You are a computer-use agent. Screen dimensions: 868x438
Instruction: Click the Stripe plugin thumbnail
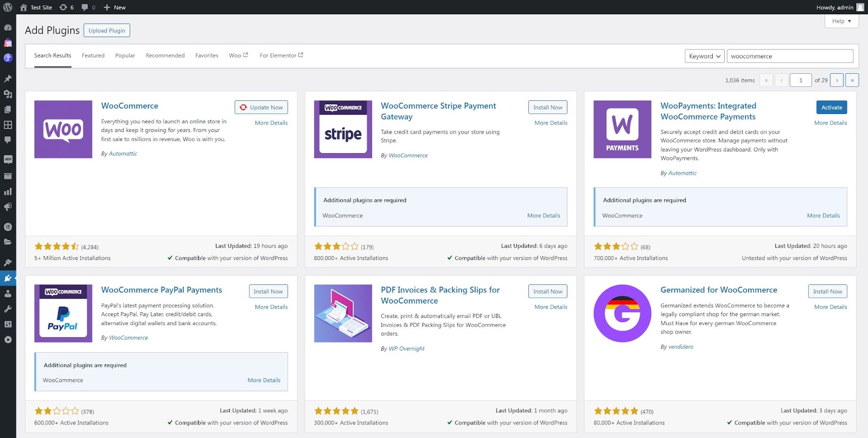coord(343,129)
